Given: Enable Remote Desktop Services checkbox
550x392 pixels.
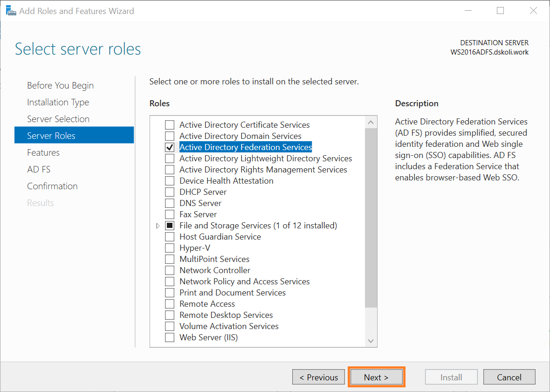Looking at the screenshot, I should pos(170,315).
